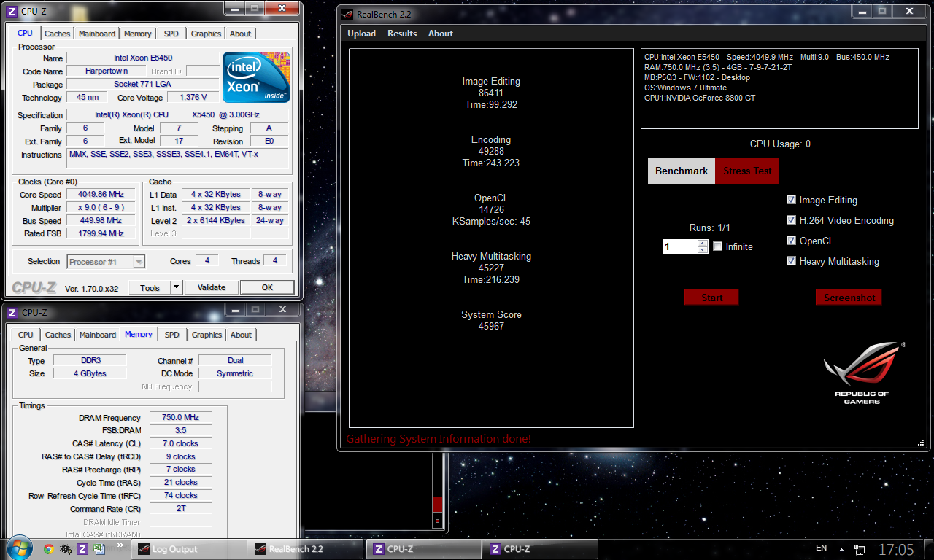
Task: Open RealBench About menu
Action: [x=441, y=34]
